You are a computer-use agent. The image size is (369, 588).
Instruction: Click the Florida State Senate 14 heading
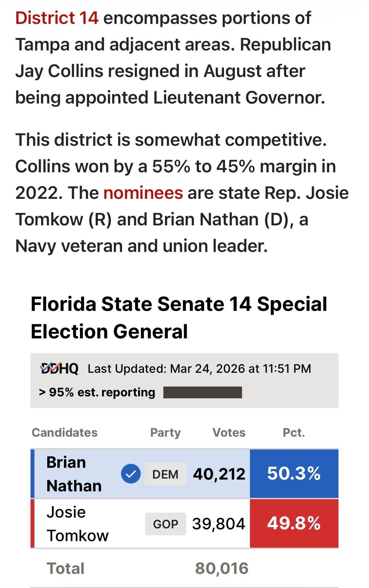coord(179,317)
